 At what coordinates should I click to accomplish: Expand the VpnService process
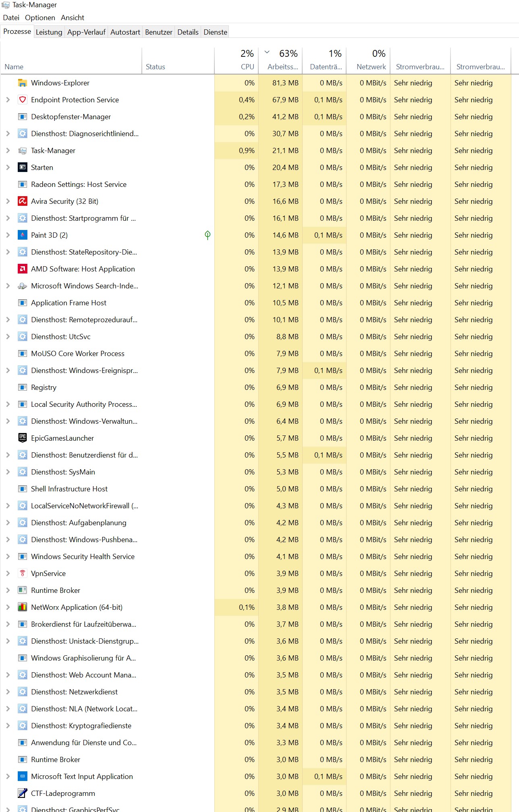(8, 574)
